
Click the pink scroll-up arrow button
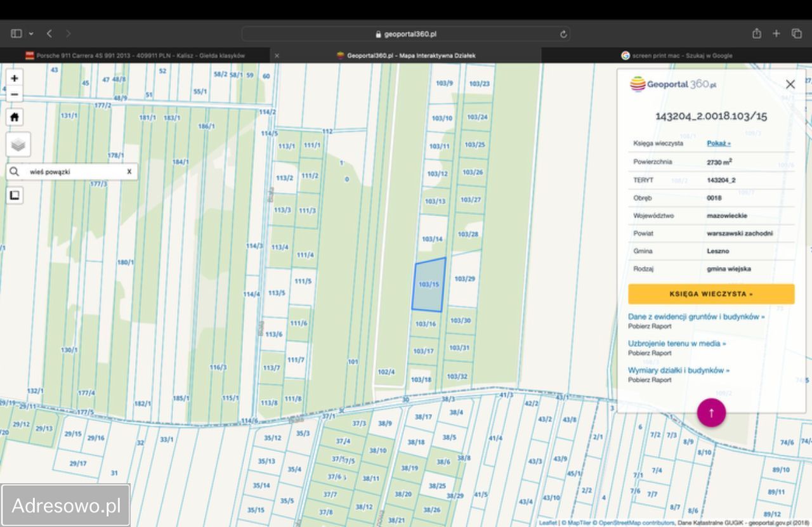tap(711, 413)
